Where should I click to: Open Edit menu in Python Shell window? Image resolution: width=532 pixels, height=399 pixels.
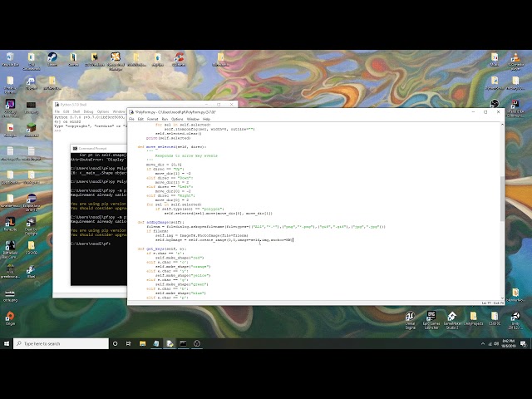tap(66, 111)
